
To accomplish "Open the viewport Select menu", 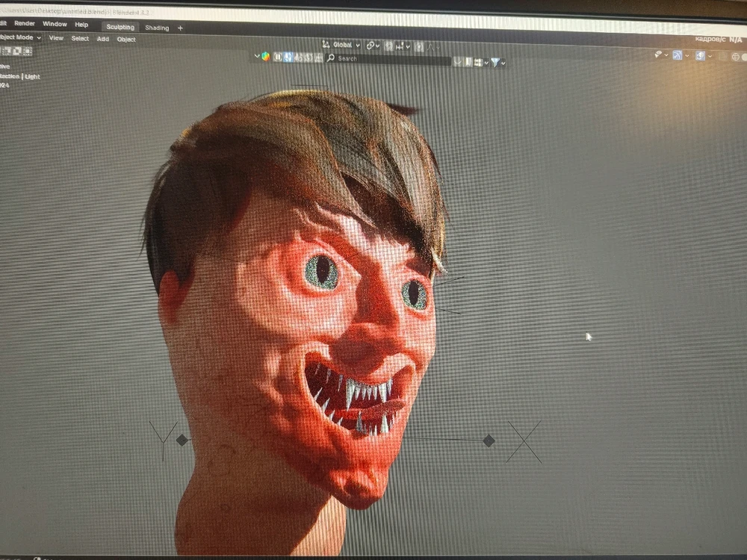I will click(80, 39).
